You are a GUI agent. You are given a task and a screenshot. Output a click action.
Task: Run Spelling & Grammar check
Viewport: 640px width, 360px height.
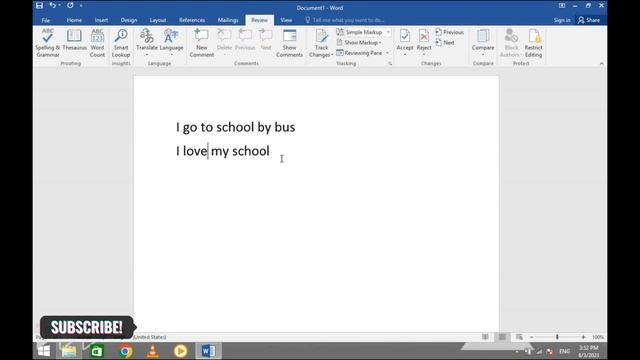tap(48, 43)
